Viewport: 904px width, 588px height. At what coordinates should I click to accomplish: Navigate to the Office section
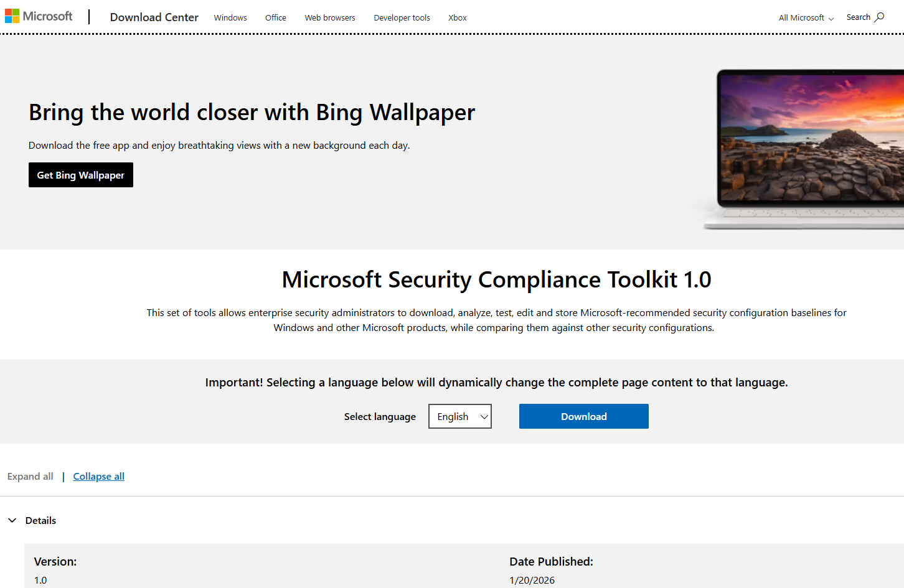point(275,17)
